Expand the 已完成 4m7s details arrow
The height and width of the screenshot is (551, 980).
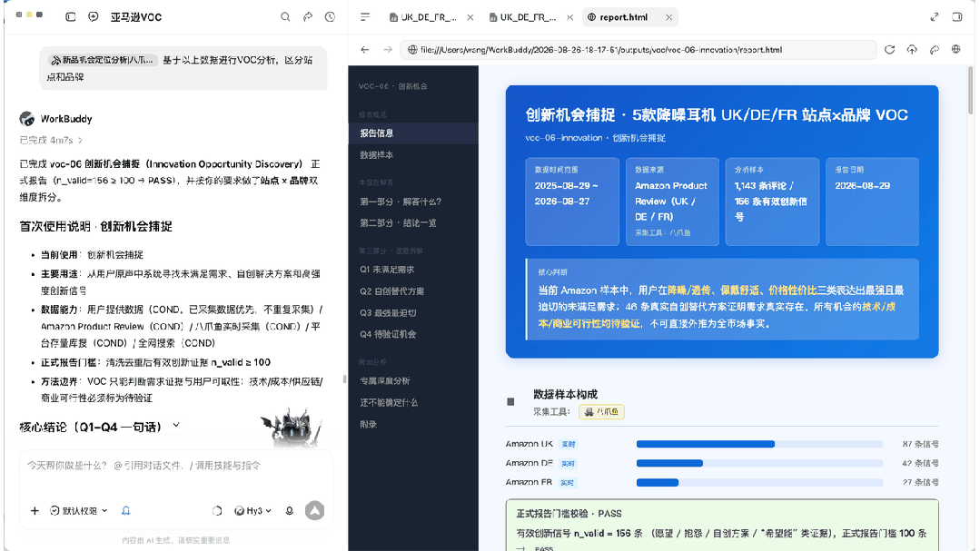point(80,140)
